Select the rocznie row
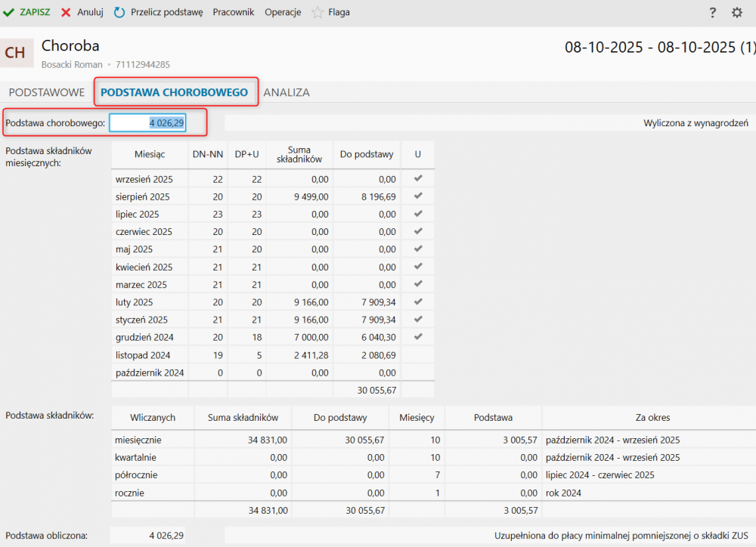The width and height of the screenshot is (756, 547). [x=433, y=493]
